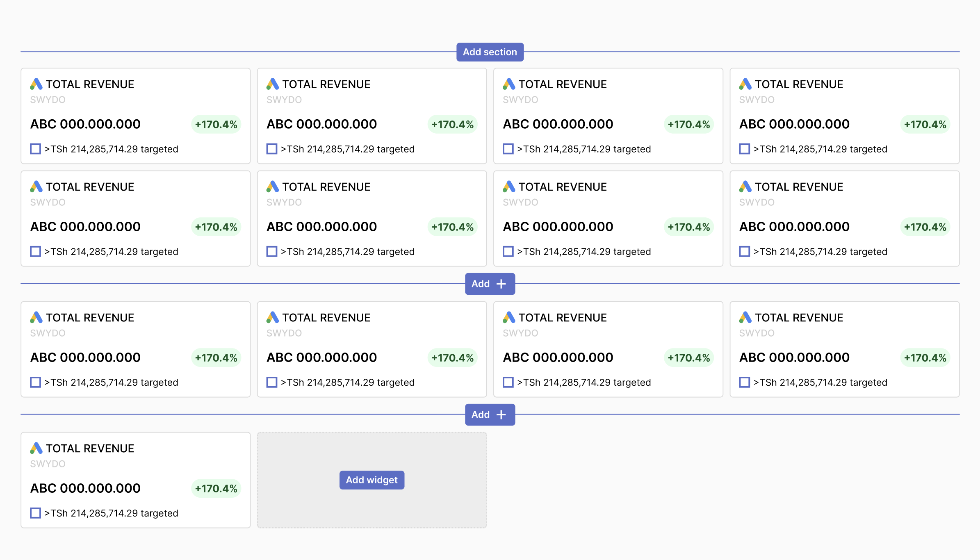
Task: Select ABC 000.000.000 value on the card beside Add widget
Action: pos(85,488)
